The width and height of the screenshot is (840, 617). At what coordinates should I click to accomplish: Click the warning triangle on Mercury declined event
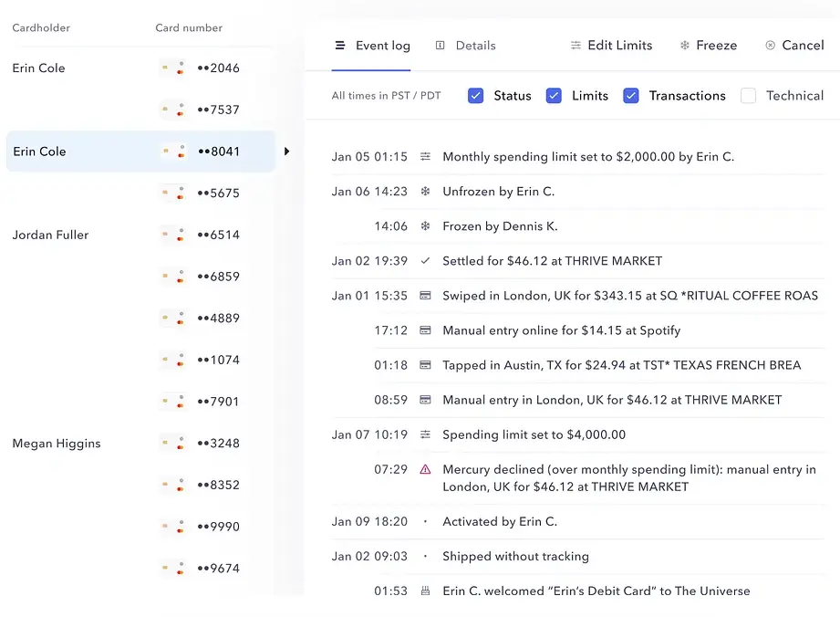[425, 469]
